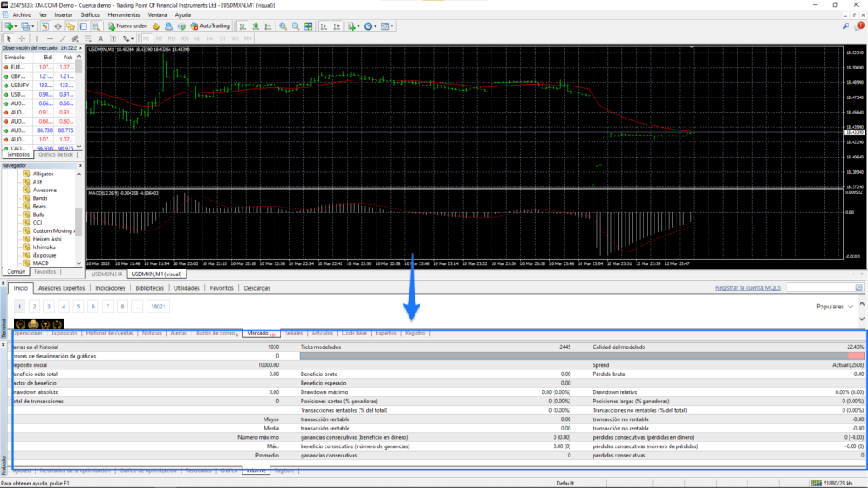Switch to the Code Base terminal tab
This screenshot has height=488, width=868.
pos(354,333)
